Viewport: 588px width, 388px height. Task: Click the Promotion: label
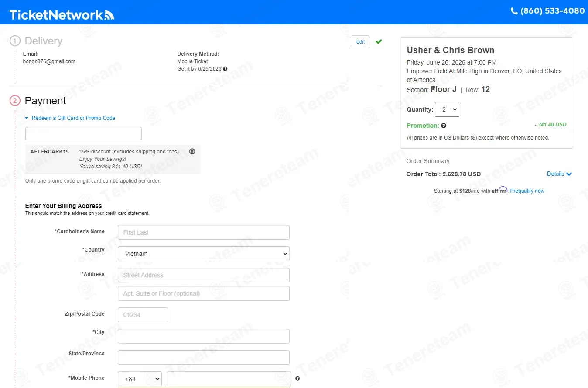[423, 126]
